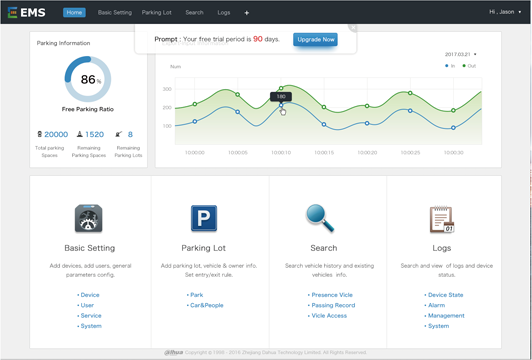Click the Free Parking Ratio donut chart
The width and height of the screenshot is (532, 360).
click(88, 79)
